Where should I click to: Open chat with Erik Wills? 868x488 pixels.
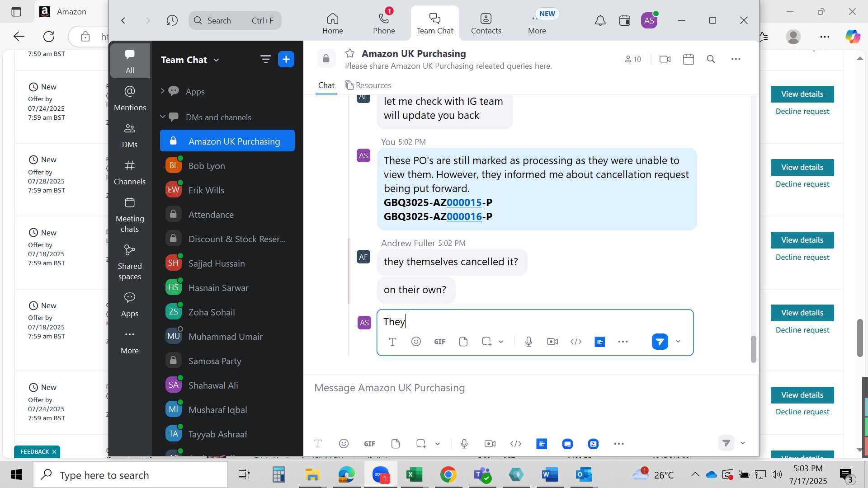click(227, 190)
